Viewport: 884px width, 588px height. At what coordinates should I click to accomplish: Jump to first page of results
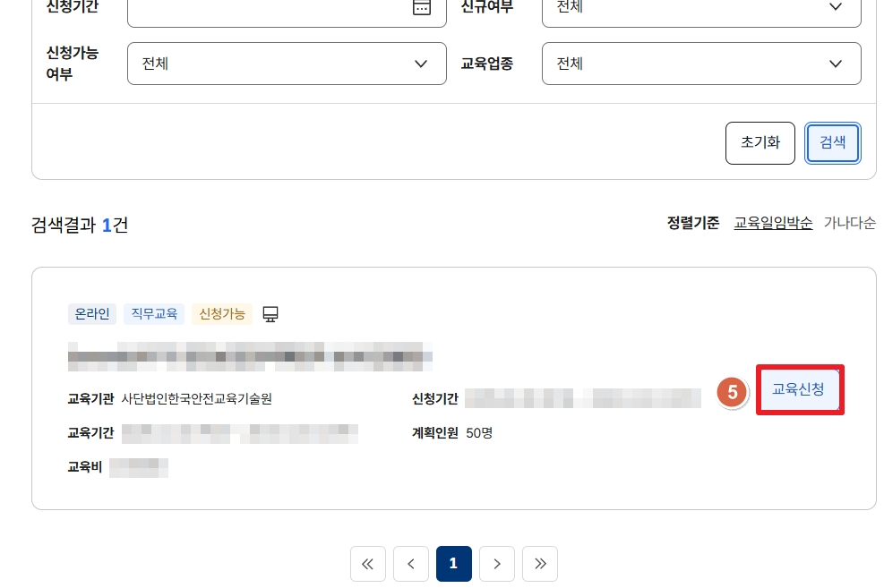367,563
